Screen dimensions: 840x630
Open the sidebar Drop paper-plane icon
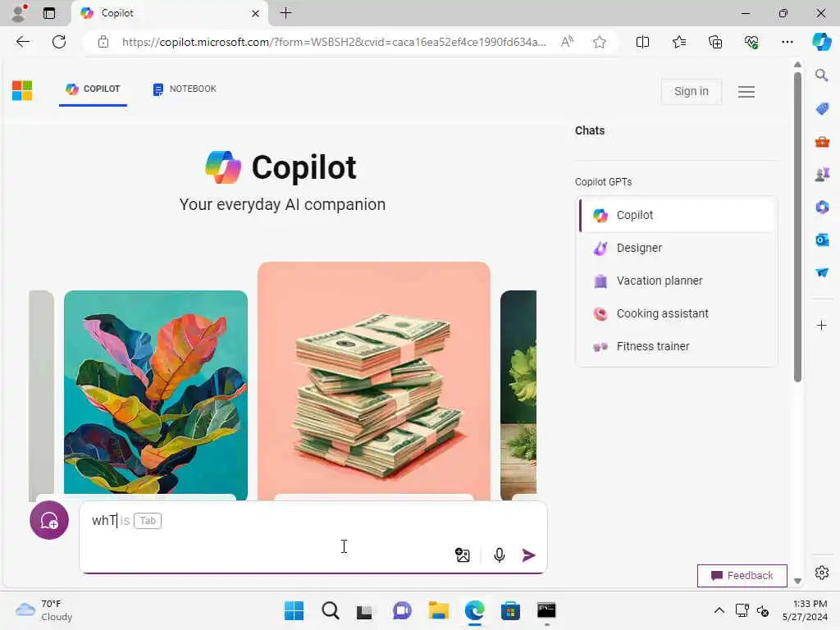(x=822, y=272)
